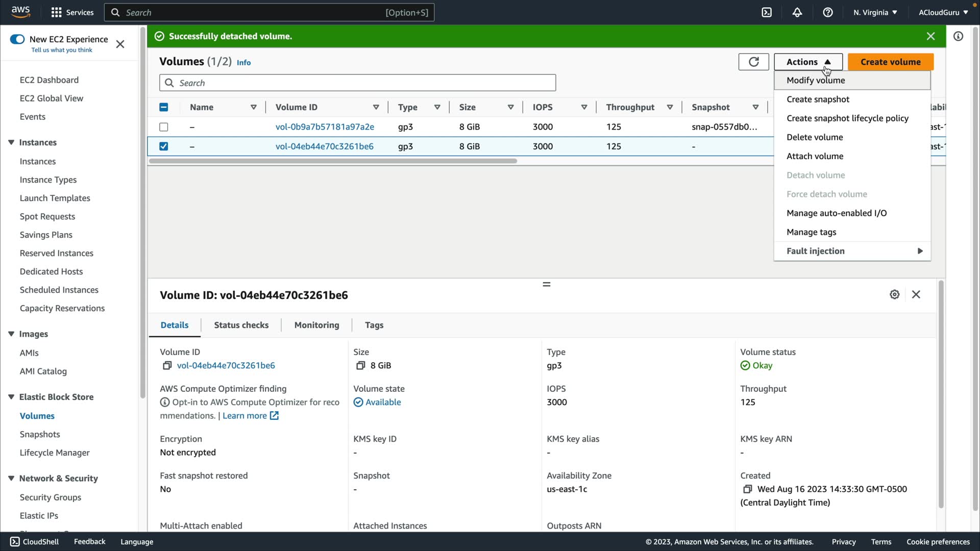Copy the Volume ID in details
This screenshot has width=980, height=551.
[167, 365]
